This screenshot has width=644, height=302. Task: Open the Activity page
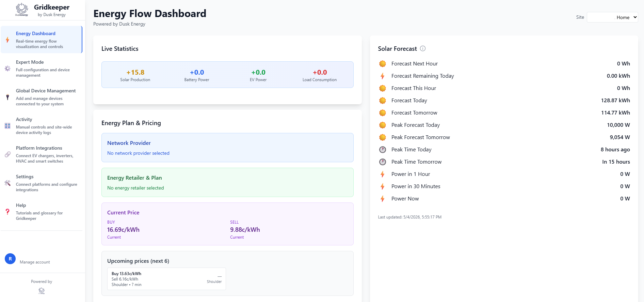click(42, 125)
